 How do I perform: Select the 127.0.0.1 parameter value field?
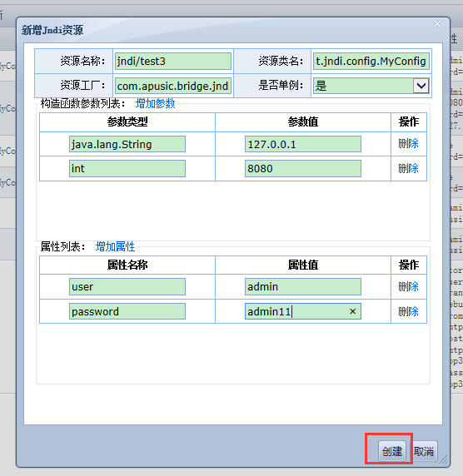pyautogui.click(x=303, y=144)
